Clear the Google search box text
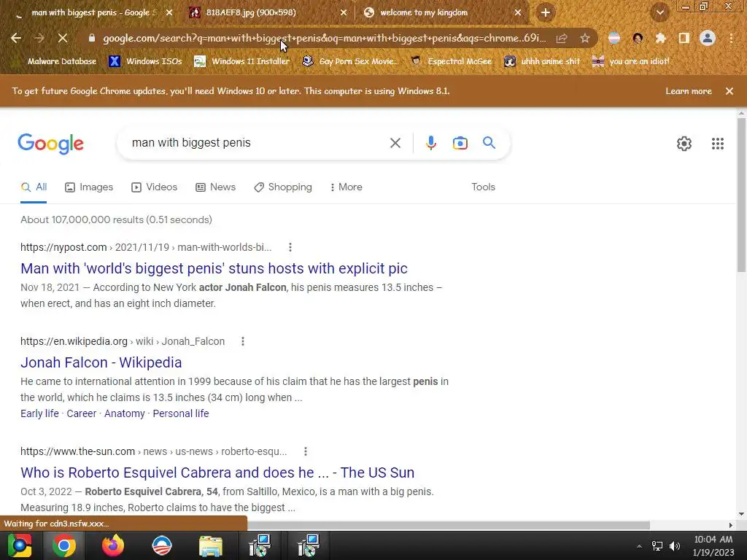This screenshot has width=747, height=560. (395, 143)
